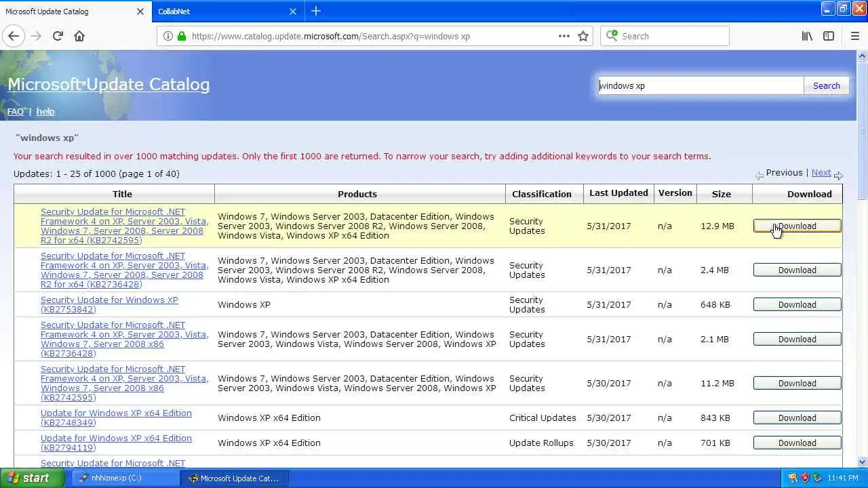The image size is (868, 488).
Task: Open the page actions three-dots menu
Action: [564, 36]
